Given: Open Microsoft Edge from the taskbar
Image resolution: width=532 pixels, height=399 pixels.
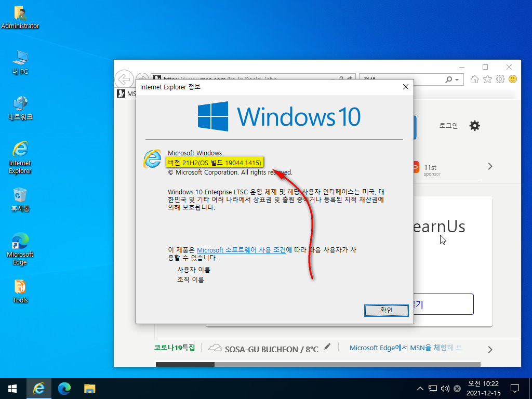Looking at the screenshot, I should click(x=64, y=389).
